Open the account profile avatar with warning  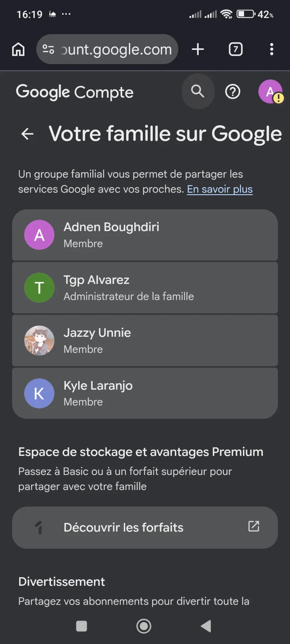tap(271, 92)
